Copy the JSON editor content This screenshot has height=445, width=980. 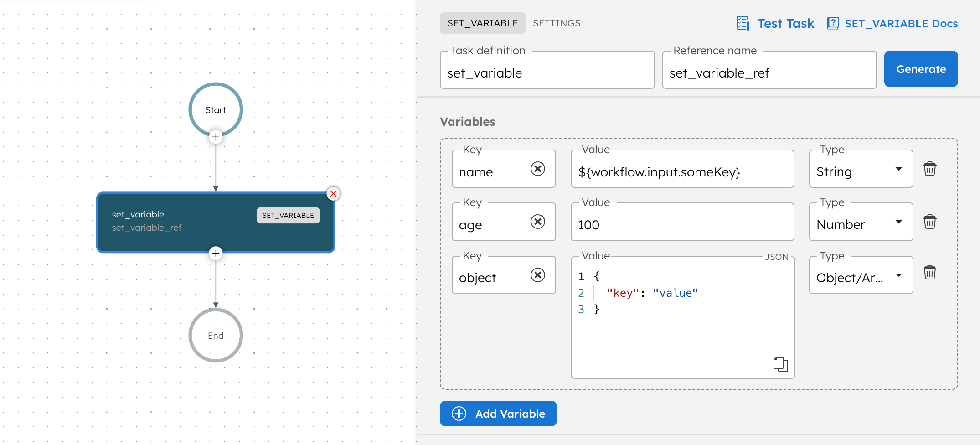pyautogui.click(x=780, y=364)
